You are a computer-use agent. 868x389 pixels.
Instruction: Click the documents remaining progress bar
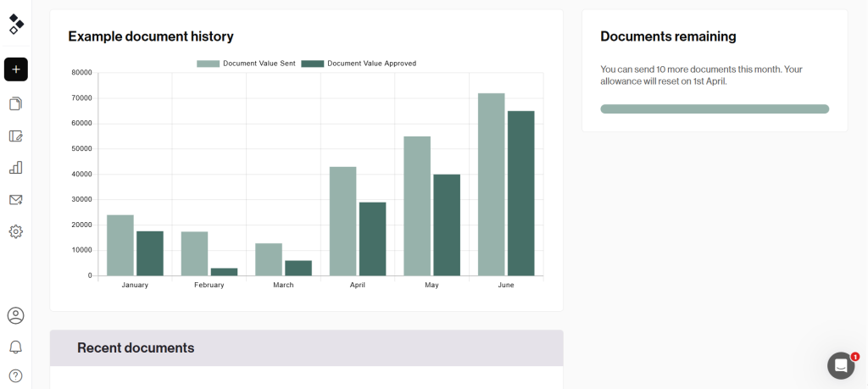tap(714, 109)
